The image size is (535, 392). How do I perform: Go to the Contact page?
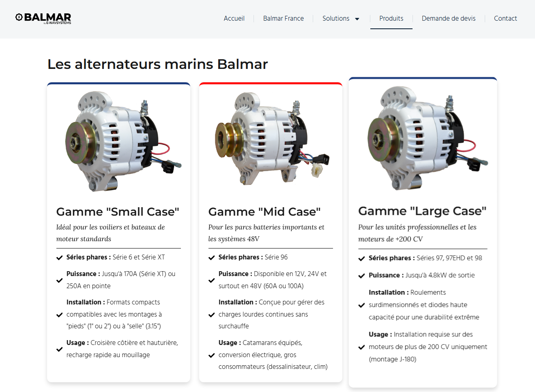(x=505, y=19)
